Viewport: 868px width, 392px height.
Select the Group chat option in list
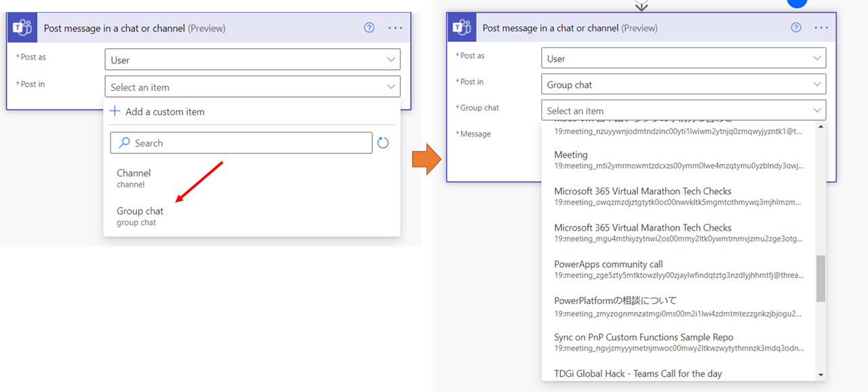click(252, 216)
